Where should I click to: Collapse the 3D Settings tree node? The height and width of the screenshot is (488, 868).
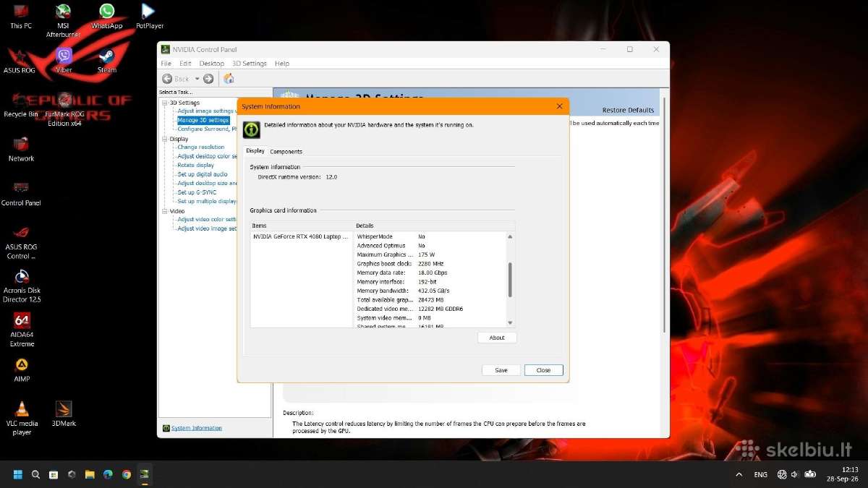click(164, 103)
